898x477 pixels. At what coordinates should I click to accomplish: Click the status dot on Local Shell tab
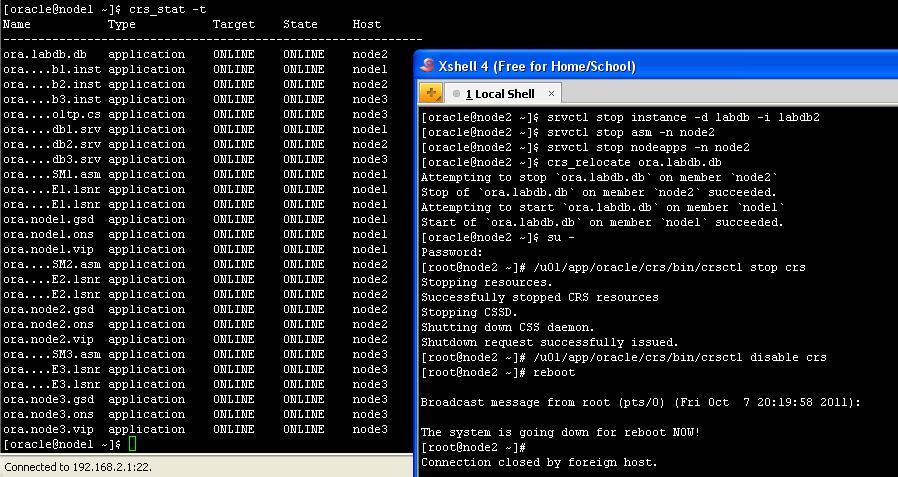456,94
